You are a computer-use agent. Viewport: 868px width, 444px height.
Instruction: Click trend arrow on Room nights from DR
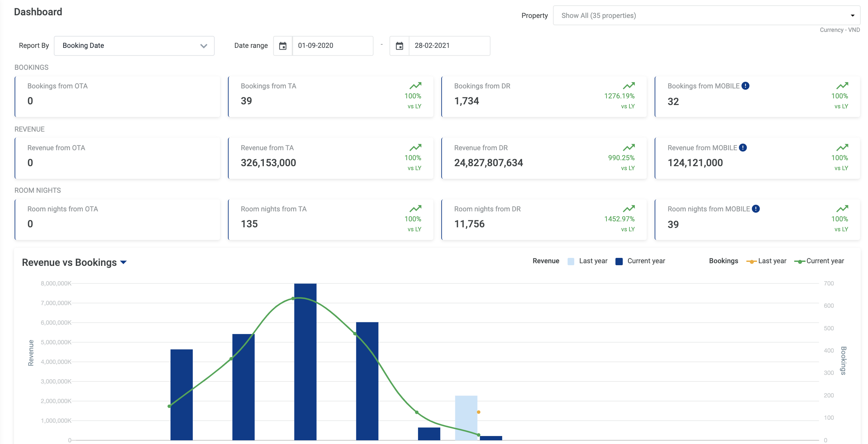pyautogui.click(x=628, y=208)
